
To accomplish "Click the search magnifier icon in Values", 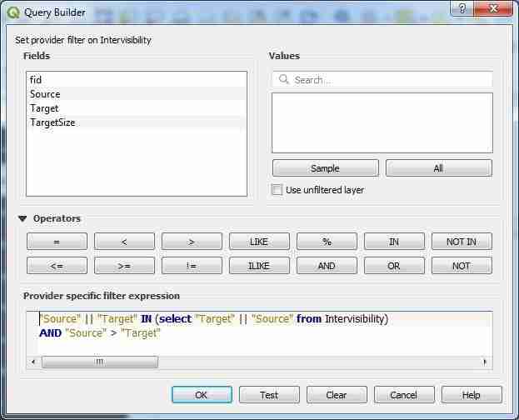I will [x=283, y=79].
